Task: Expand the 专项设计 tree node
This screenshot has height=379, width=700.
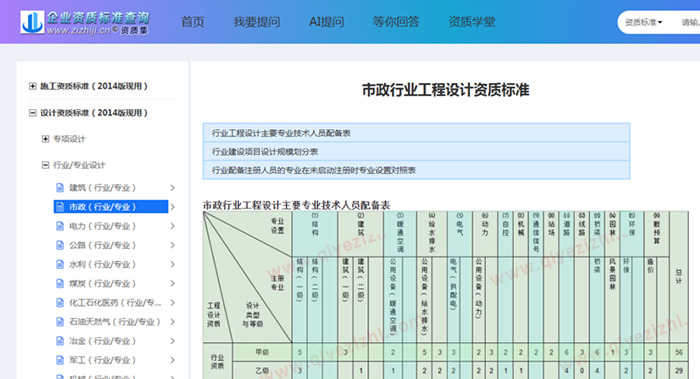Action: 45,139
